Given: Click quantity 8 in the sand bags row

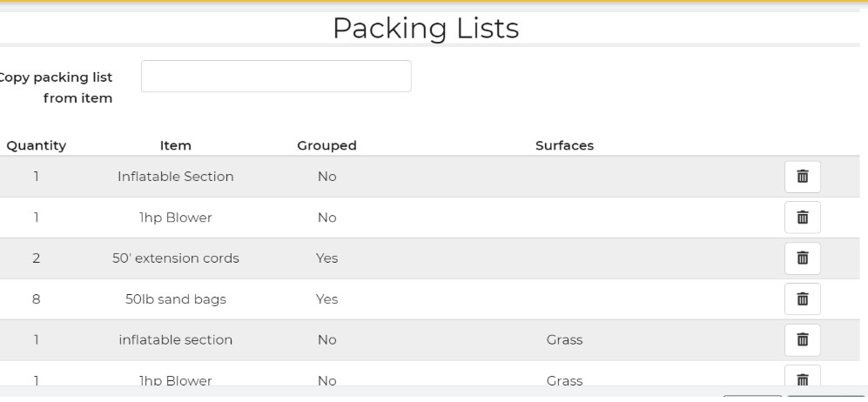Looking at the screenshot, I should (37, 299).
